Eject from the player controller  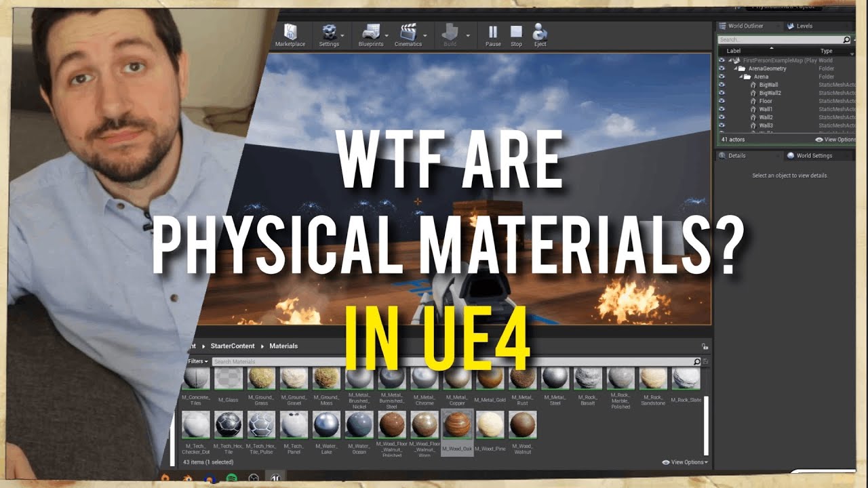pos(540,35)
